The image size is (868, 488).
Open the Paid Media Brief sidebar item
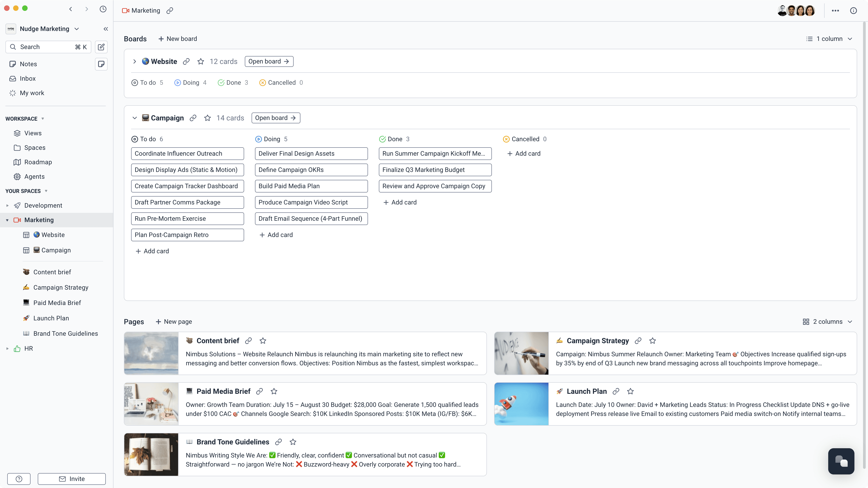(57, 303)
